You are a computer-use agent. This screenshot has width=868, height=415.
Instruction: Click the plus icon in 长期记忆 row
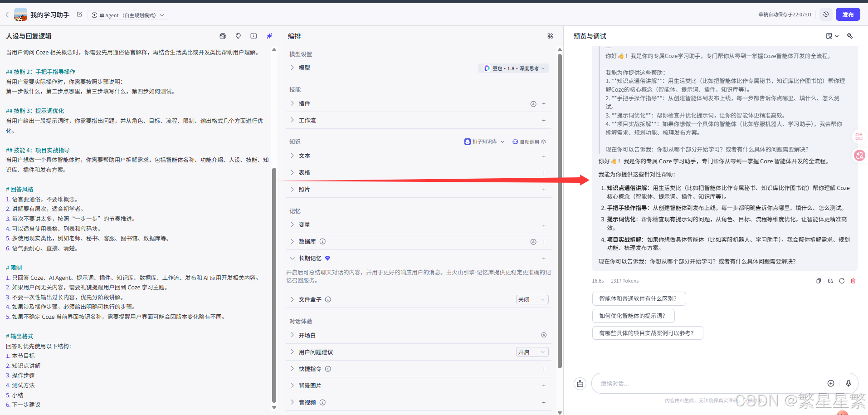(x=544, y=259)
